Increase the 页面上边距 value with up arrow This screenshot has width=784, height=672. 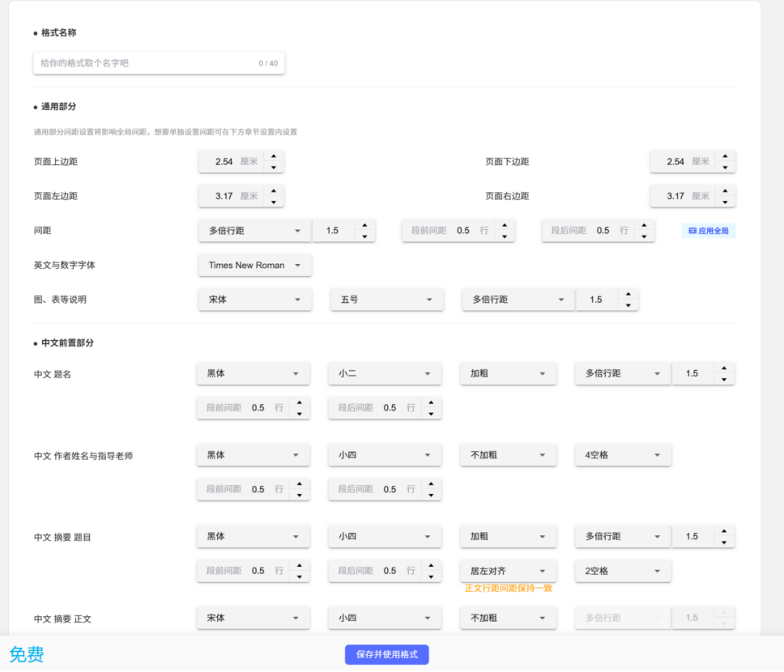coord(274,156)
